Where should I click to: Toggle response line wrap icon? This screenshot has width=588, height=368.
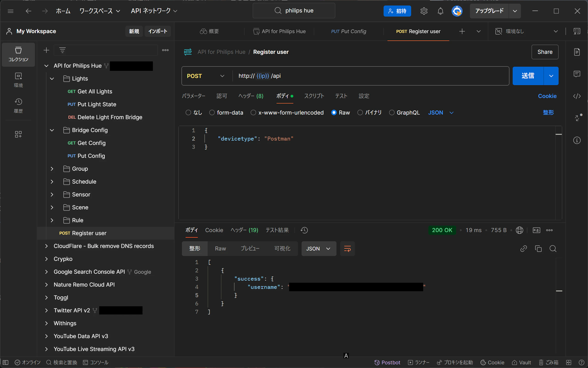pyautogui.click(x=348, y=248)
